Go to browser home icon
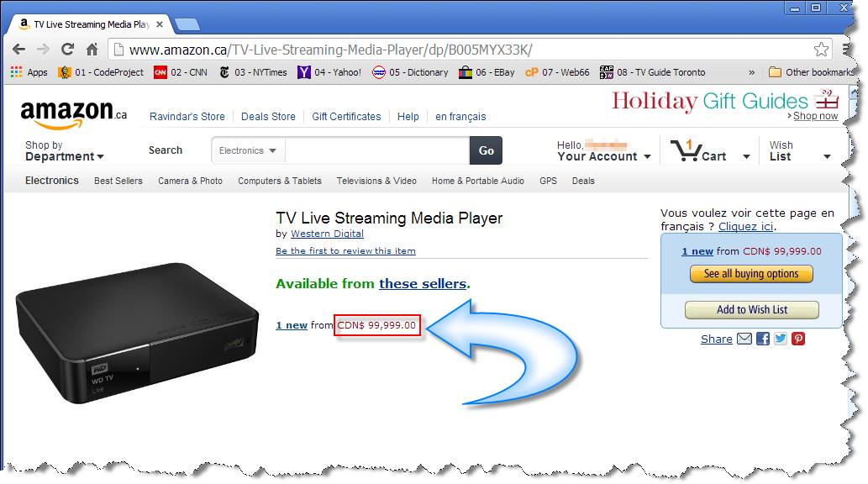The width and height of the screenshot is (868, 484). [92, 50]
